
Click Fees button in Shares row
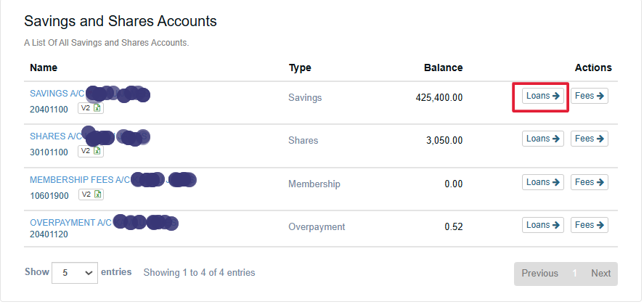590,139
